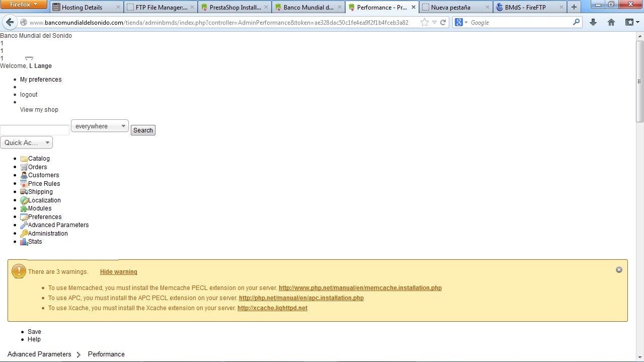
Task: Open My preferences link
Action: (x=41, y=80)
